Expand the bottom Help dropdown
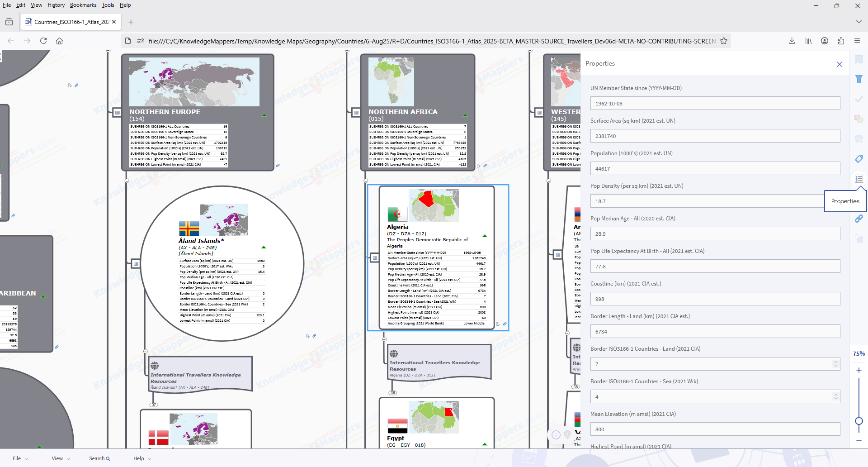 click(x=142, y=458)
